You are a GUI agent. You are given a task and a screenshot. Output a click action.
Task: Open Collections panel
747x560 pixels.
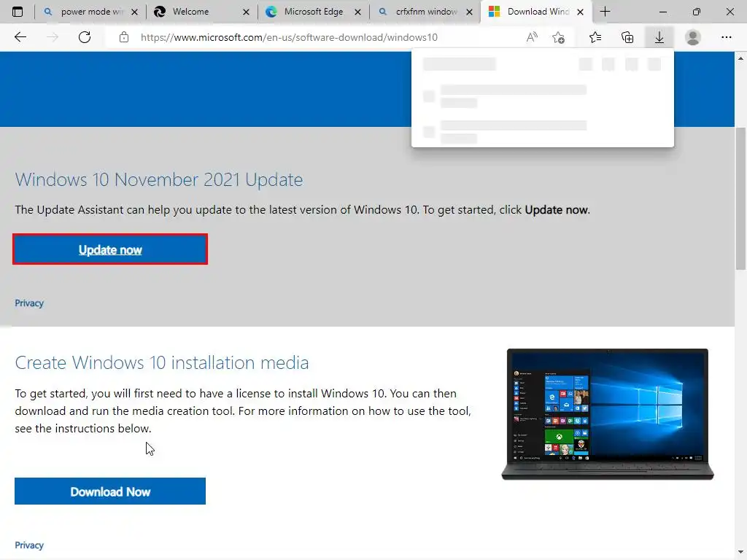pos(627,37)
